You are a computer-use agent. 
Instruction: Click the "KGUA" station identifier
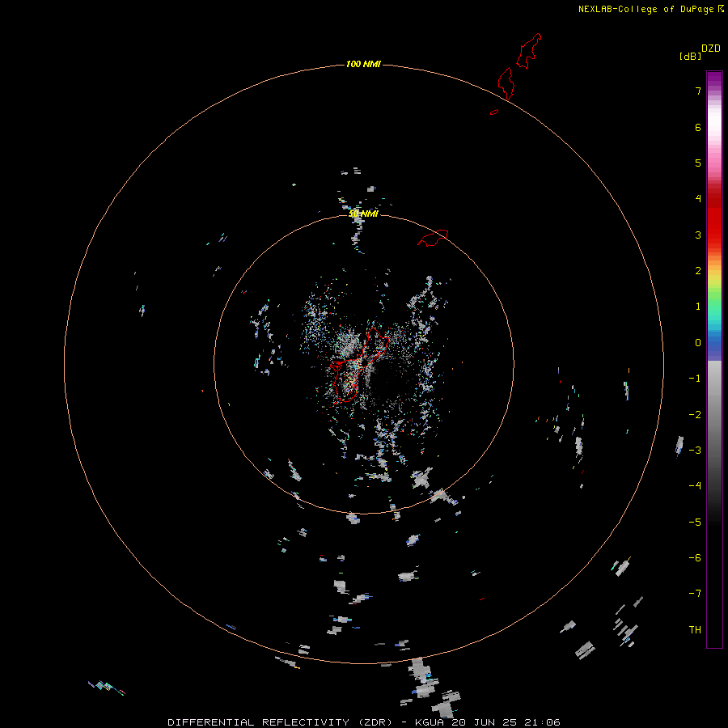[430, 722]
